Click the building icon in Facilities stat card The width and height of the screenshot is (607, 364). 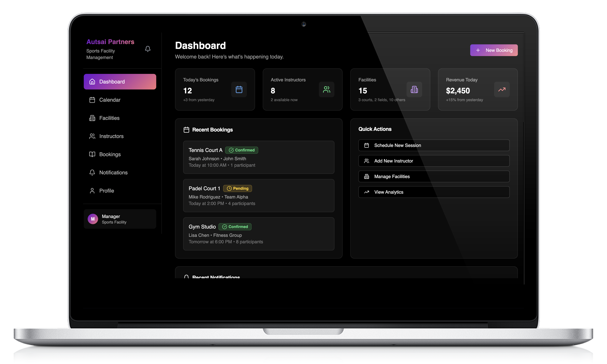[414, 90]
